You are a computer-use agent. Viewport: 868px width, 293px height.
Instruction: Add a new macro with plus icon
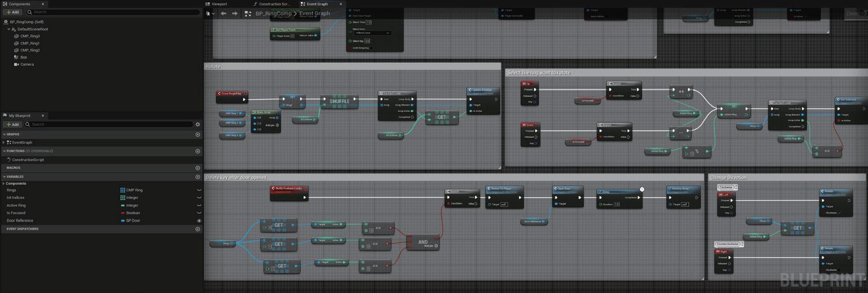198,168
